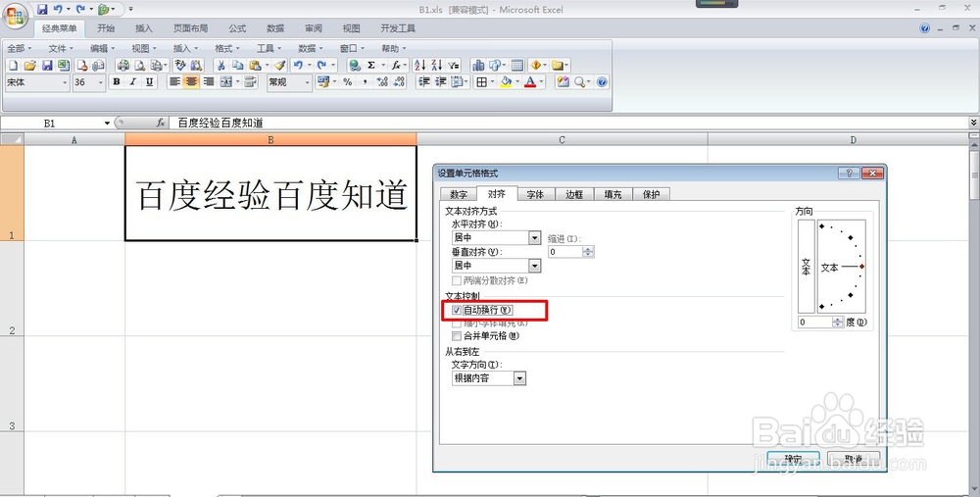Click the Open folder icon in toolbar
The image size is (980, 497).
pos(30,65)
